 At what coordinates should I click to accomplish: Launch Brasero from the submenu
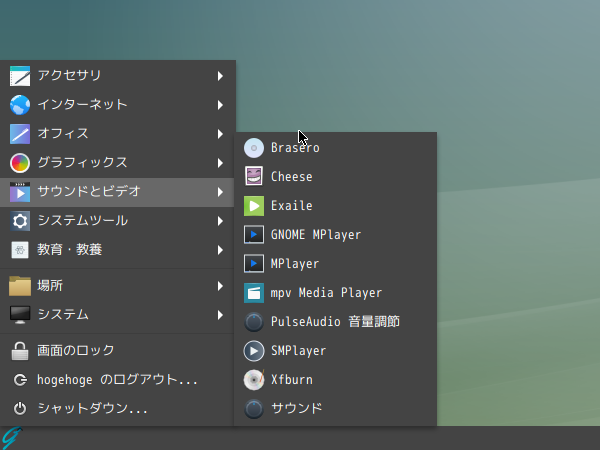336,148
